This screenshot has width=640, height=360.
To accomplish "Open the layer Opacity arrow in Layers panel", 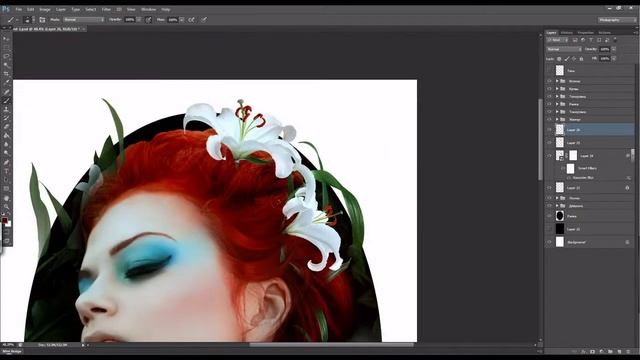I will coord(614,49).
